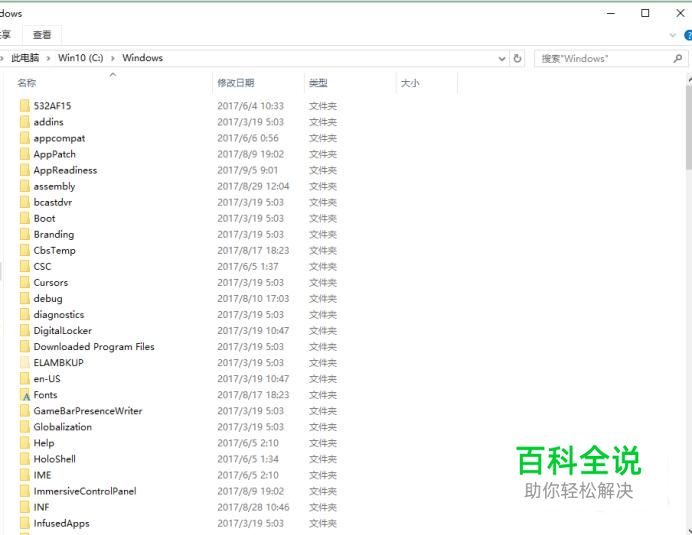Viewport: 692px width, 535px height.
Task: Click the ELAMBKUP folder icon
Action: pyautogui.click(x=25, y=362)
